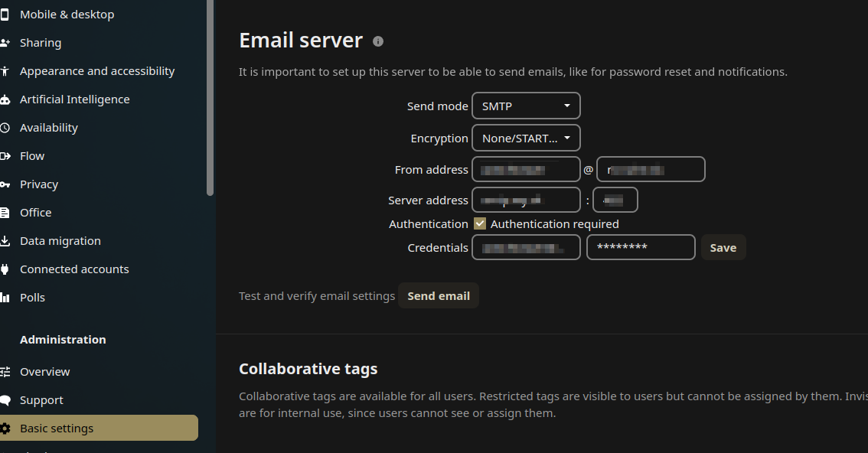Open Appearance and accessibility settings
The height and width of the screenshot is (453, 868).
click(97, 71)
